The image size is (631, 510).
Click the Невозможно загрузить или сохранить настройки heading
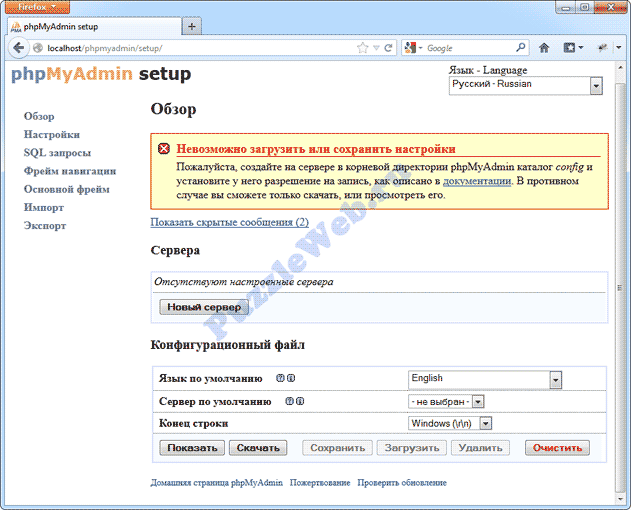tap(316, 149)
